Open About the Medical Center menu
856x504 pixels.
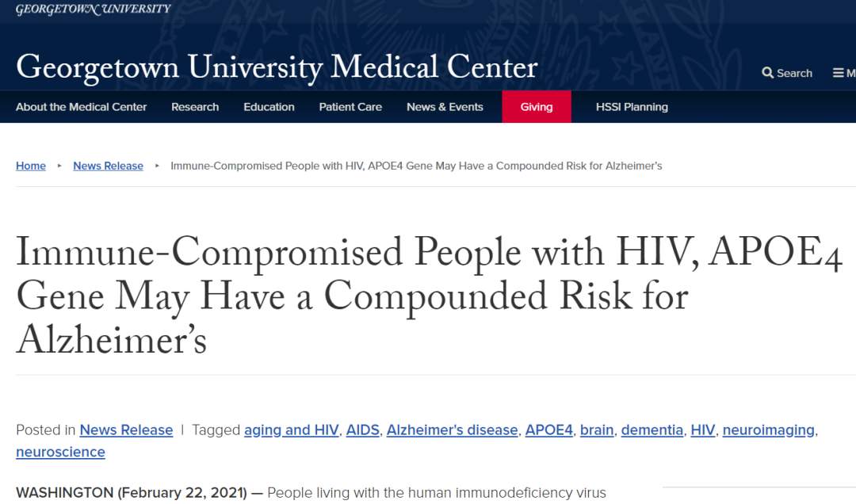click(x=82, y=107)
